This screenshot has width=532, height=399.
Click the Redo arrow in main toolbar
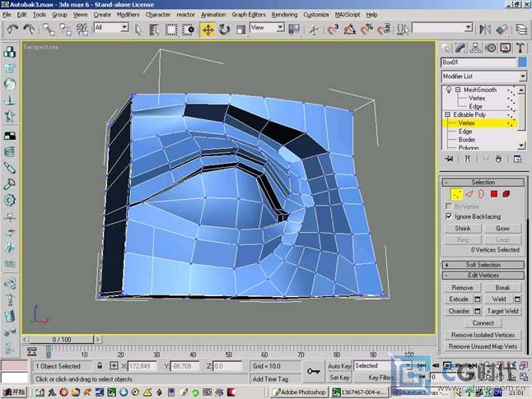click(x=29, y=30)
